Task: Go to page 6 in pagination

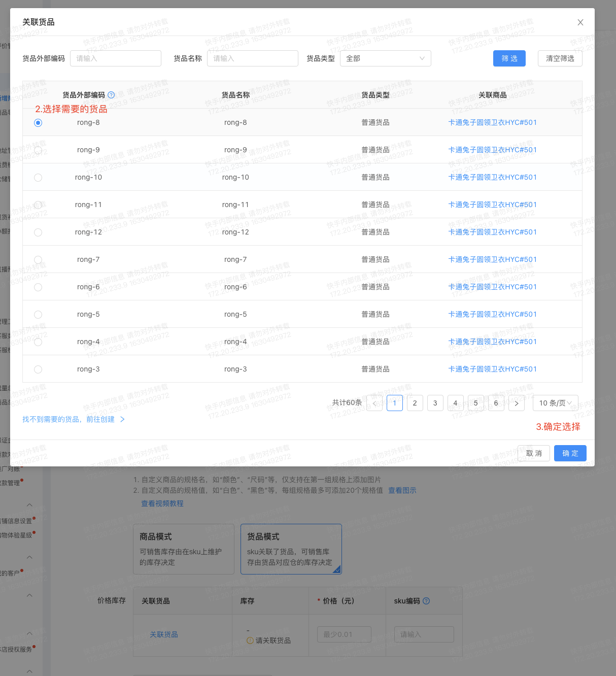Action: coord(496,403)
